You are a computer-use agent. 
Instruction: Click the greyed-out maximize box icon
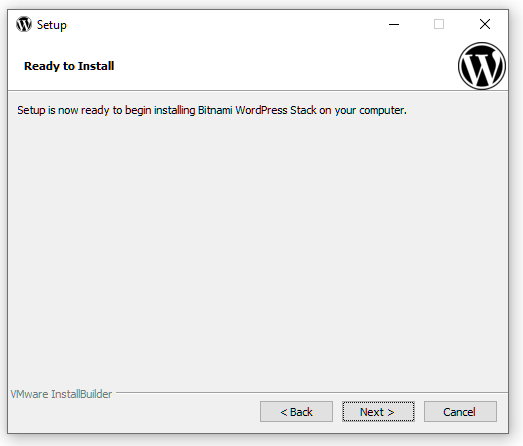pyautogui.click(x=439, y=24)
